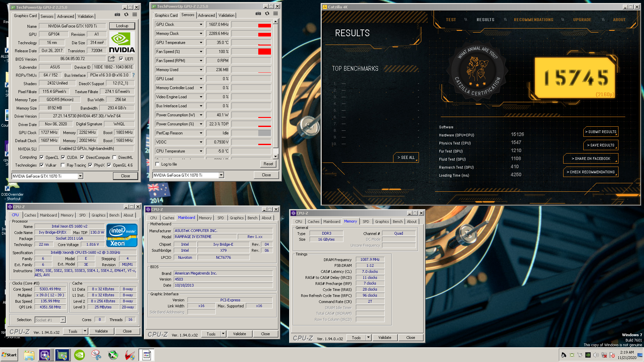The width and height of the screenshot is (644, 362).
Task: Open SPD tab in CPU-Z Mainboard window
Action: pyautogui.click(x=220, y=218)
